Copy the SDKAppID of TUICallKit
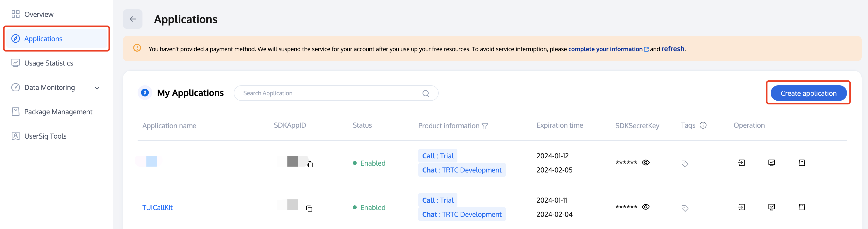This screenshot has width=868, height=229. click(x=309, y=209)
